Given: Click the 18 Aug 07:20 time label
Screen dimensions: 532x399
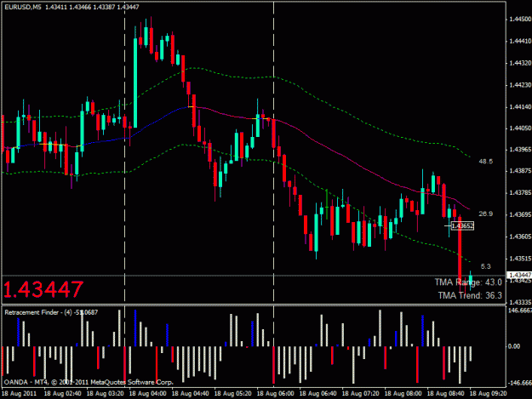Looking at the screenshot, I should [360, 393].
